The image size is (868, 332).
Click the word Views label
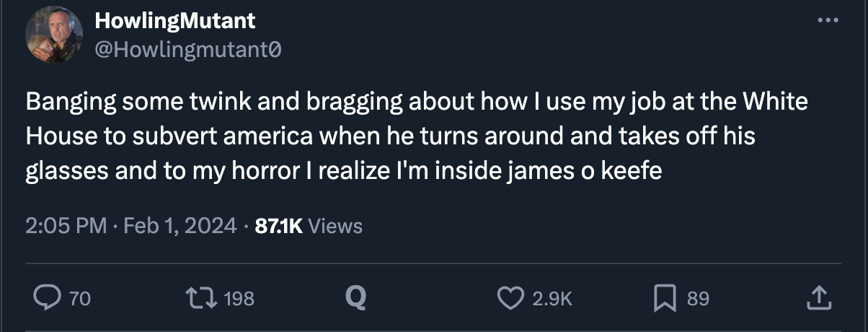(335, 226)
